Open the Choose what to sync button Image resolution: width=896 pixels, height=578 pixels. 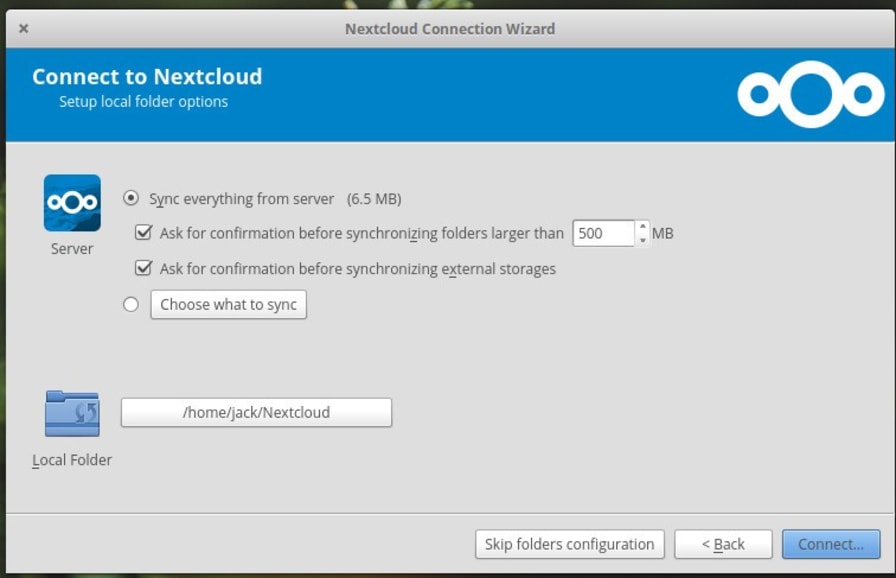tap(229, 304)
